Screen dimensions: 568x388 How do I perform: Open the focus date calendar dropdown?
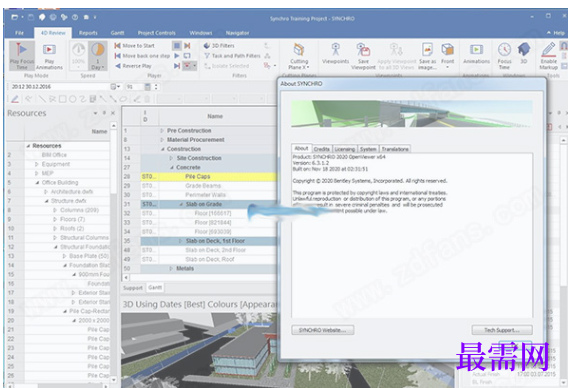pos(115,87)
